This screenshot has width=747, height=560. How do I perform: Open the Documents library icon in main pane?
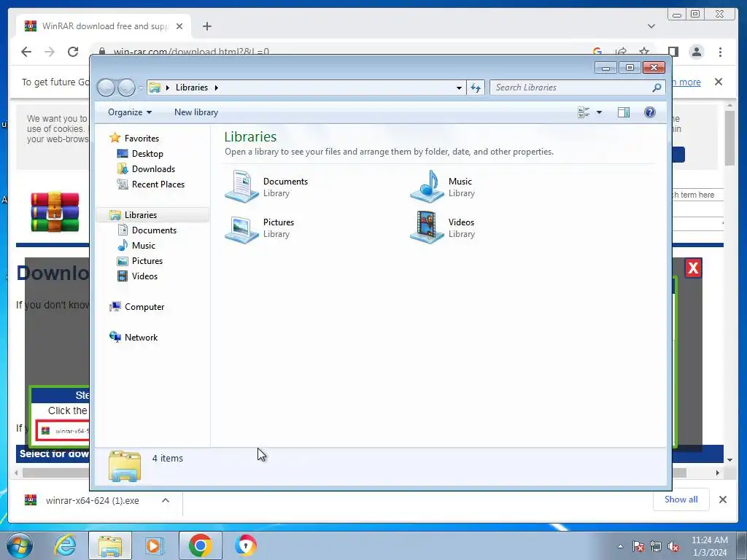tap(242, 187)
